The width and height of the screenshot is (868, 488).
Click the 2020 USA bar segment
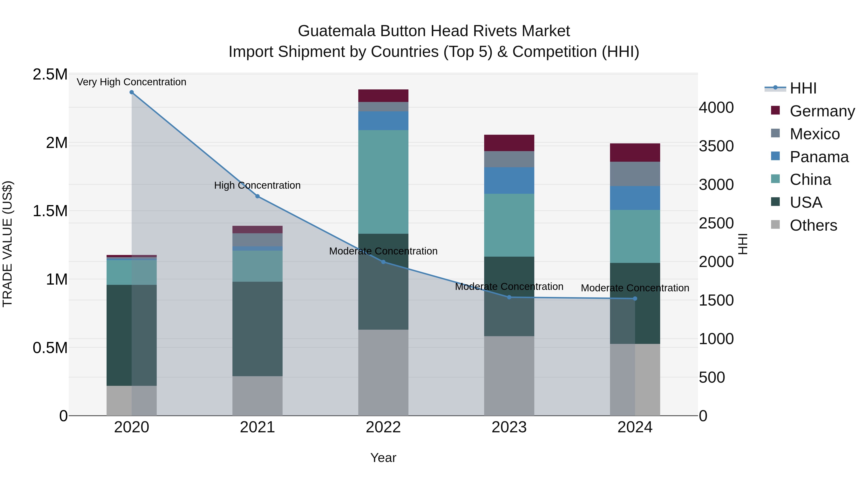pos(132,335)
